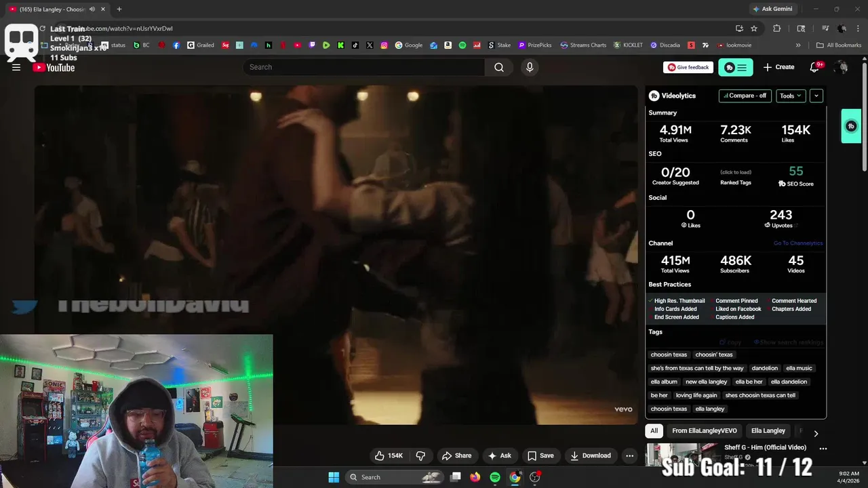Viewport: 868px width, 488px height.
Task: Open the lookmovie bookmark
Action: (734, 45)
